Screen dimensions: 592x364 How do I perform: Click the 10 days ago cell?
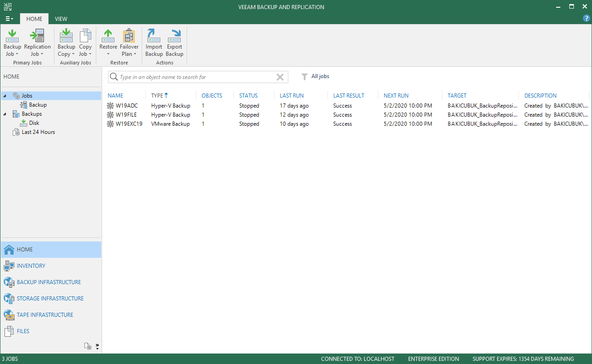(294, 124)
